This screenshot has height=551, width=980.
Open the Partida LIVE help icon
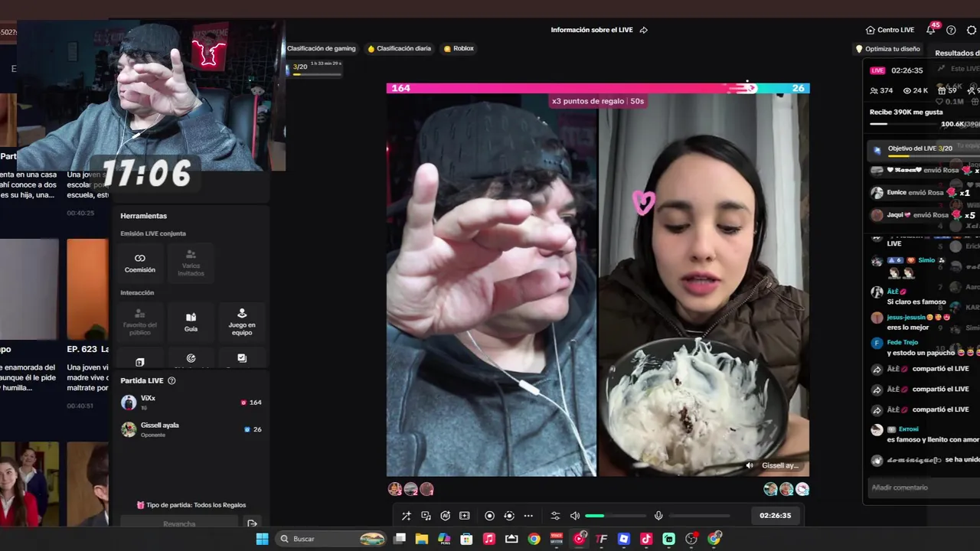(x=171, y=380)
